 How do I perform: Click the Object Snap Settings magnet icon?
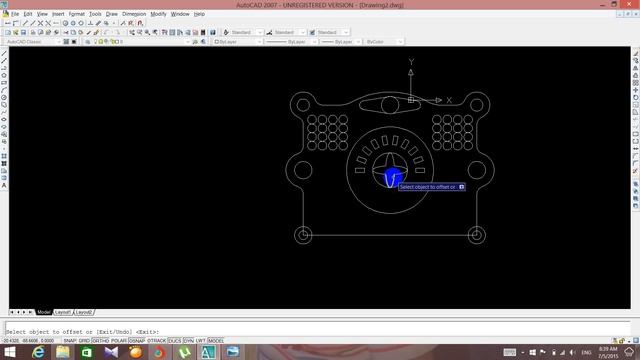[x=140, y=23]
